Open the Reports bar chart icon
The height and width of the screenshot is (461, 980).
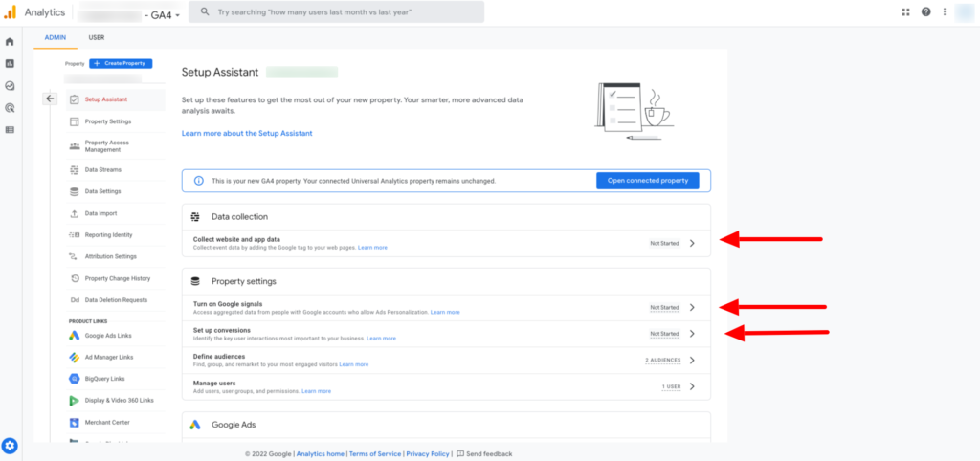click(10, 64)
